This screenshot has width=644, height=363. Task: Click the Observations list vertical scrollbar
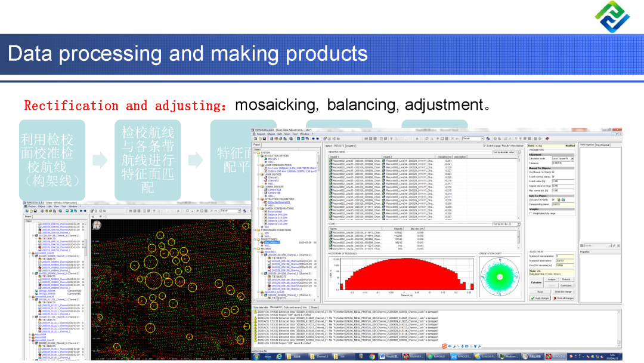[x=518, y=187]
